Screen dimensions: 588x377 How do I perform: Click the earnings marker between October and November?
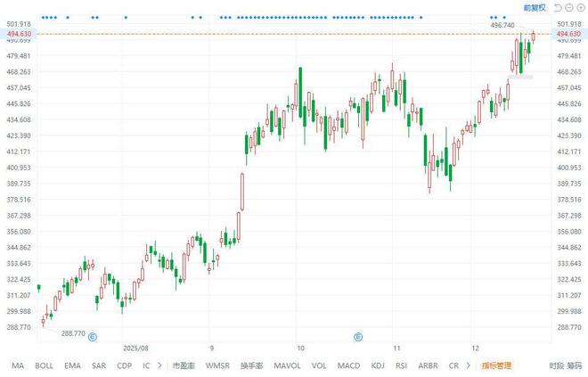click(358, 336)
